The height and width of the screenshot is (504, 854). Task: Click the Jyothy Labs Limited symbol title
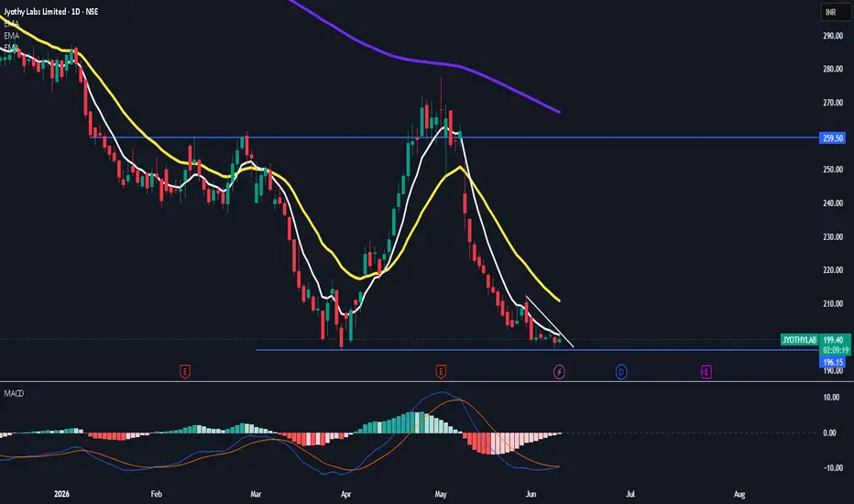[x=51, y=11]
